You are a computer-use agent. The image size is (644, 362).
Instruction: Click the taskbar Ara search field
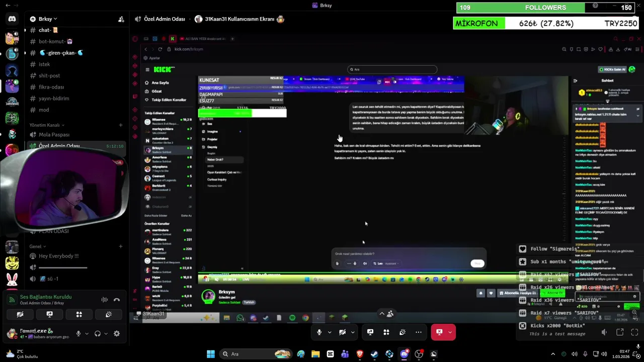[x=256, y=354]
